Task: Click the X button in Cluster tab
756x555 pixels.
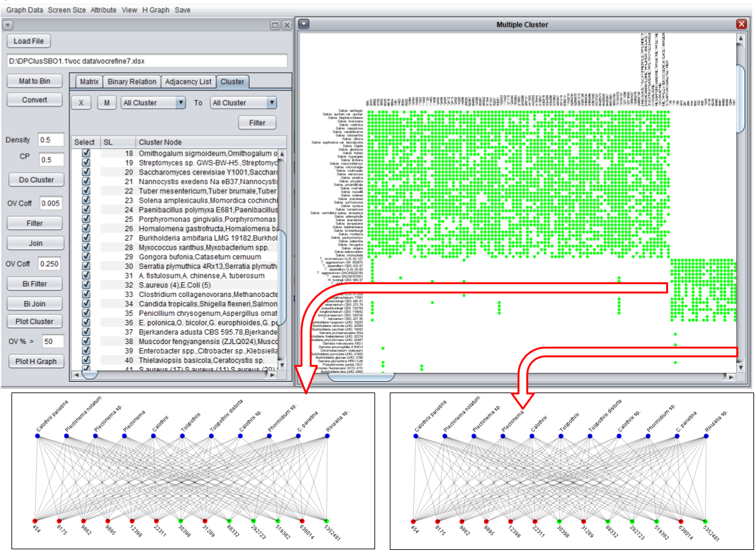Action: click(81, 103)
